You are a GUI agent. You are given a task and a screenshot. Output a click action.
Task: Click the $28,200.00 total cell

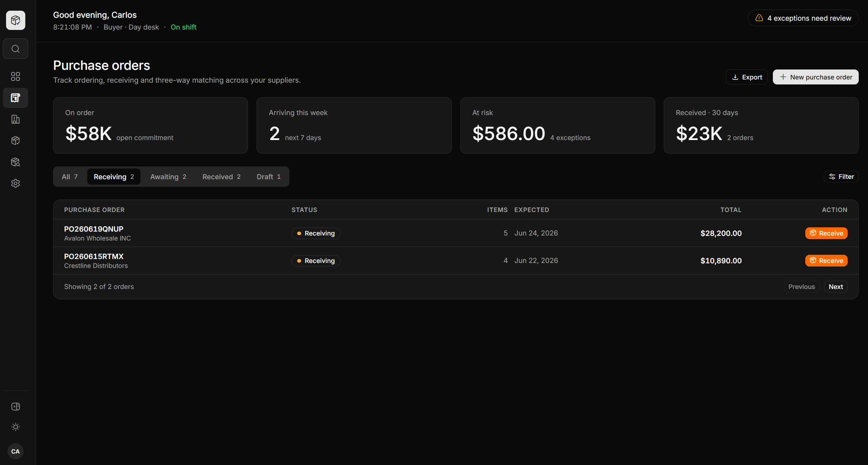pyautogui.click(x=721, y=233)
